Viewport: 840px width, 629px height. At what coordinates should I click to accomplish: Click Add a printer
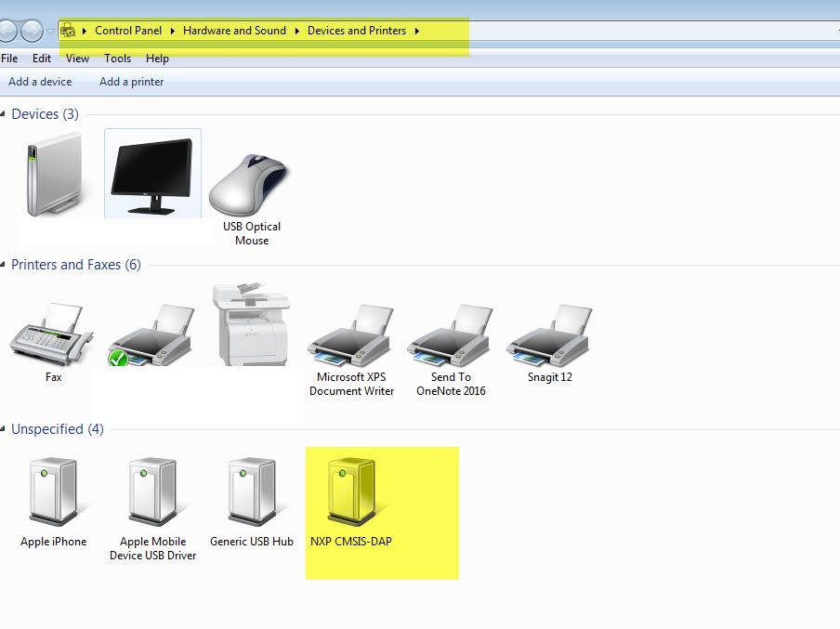pyautogui.click(x=131, y=82)
